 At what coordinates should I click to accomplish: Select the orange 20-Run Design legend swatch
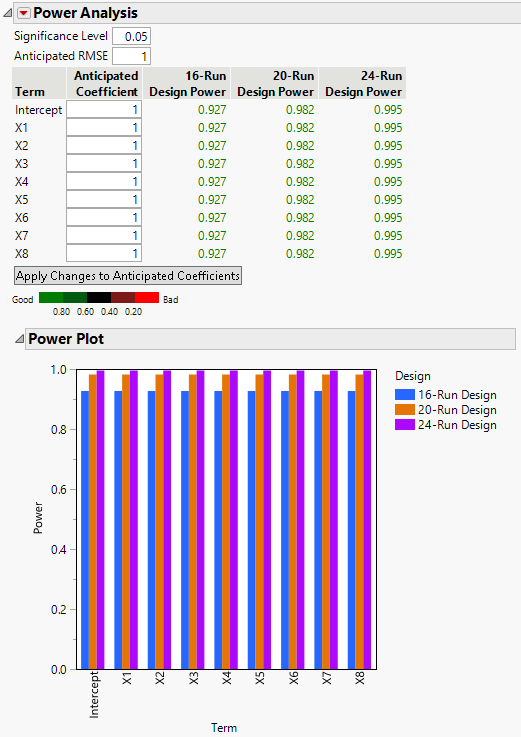404,409
